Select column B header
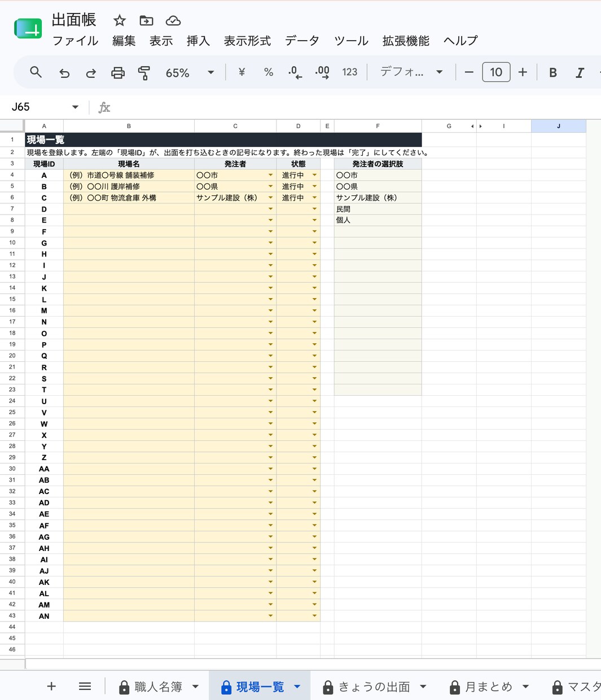Viewport: 601px width, 700px height. coord(129,126)
